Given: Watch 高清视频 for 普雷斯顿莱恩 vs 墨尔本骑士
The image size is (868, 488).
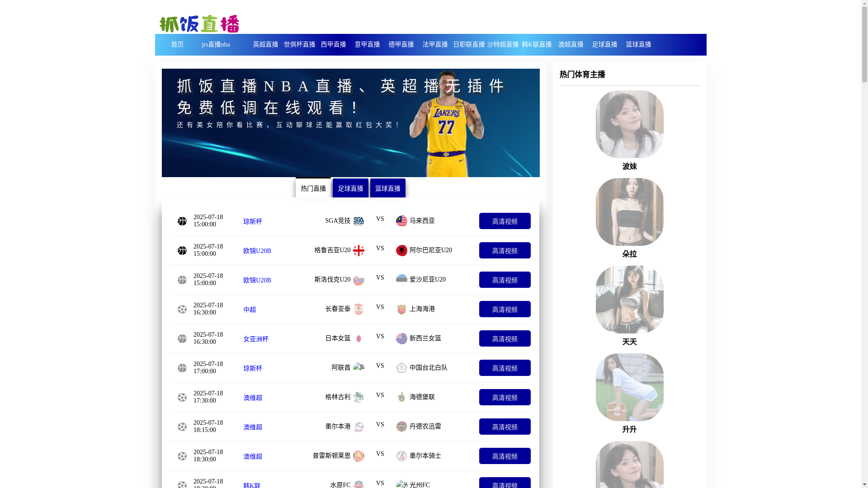Looking at the screenshot, I should coord(505,456).
